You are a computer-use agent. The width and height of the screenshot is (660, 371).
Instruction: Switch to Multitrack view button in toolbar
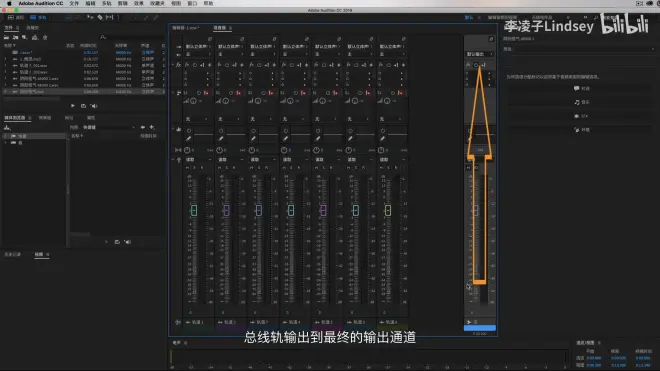(x=38, y=18)
